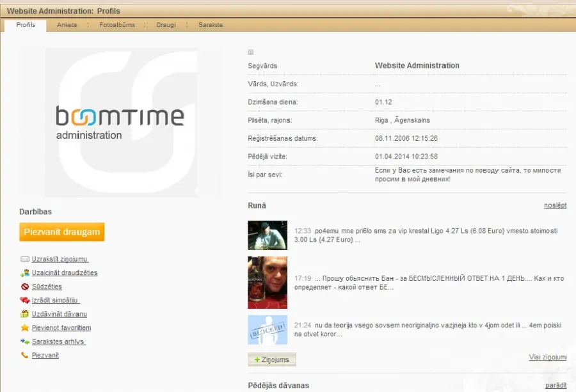Go to the Draugi tab

[x=166, y=25]
